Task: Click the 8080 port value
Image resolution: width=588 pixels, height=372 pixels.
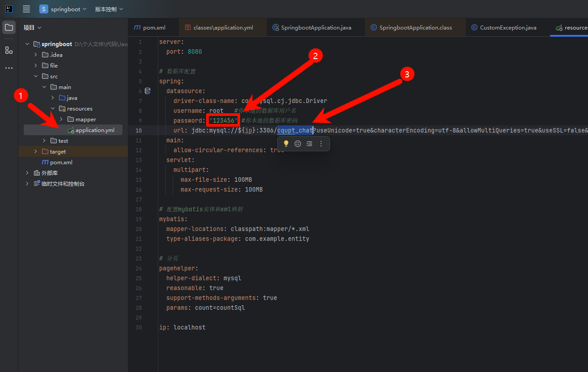Action: [x=195, y=51]
